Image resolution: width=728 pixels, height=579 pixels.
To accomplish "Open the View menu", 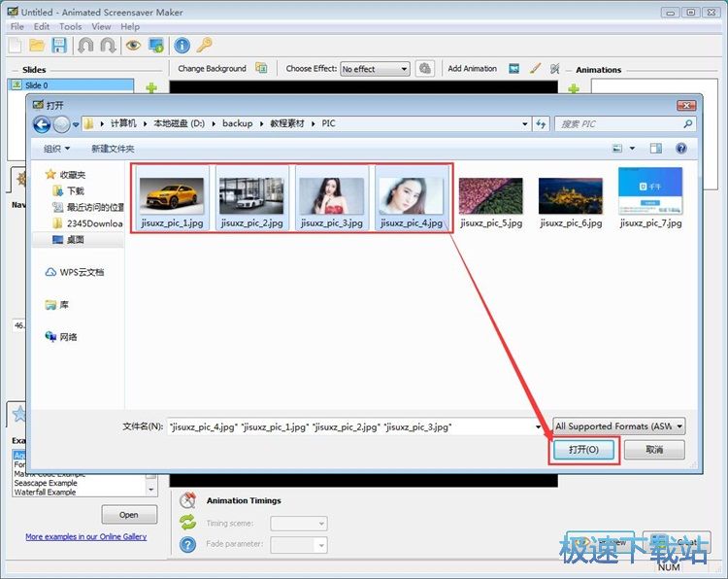I will pos(101,26).
